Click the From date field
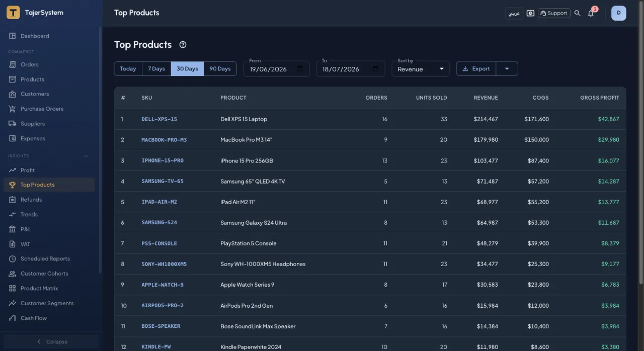The image size is (644, 351). (x=276, y=69)
